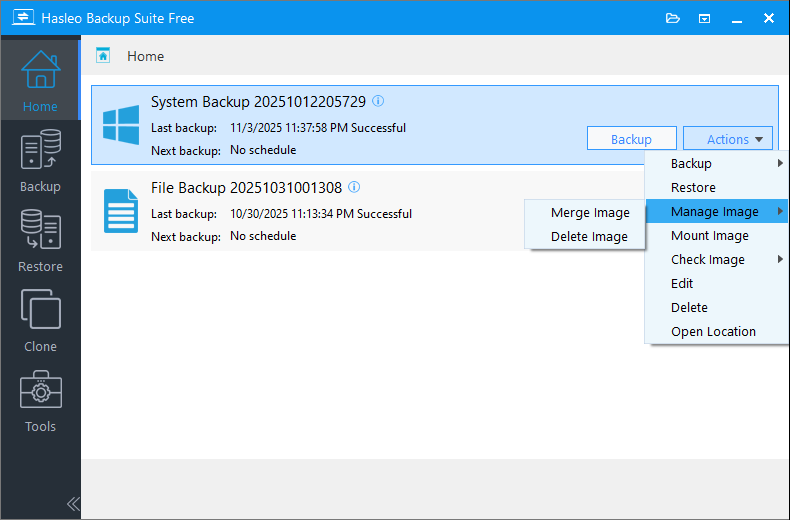790x520 pixels.
Task: Show info for System Backup 20251012205729
Action: pos(378,101)
